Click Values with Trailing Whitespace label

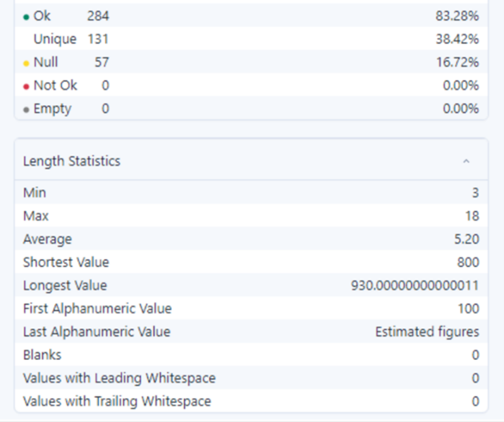117,402
